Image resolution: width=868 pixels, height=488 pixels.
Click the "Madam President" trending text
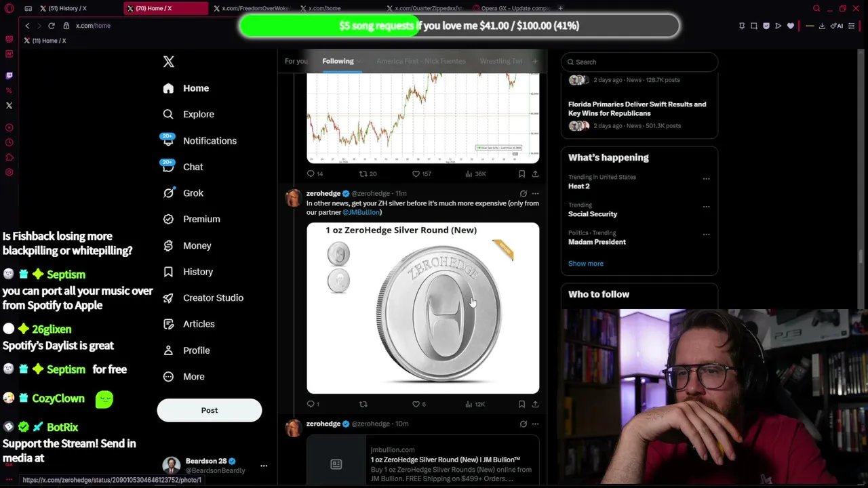[597, 242]
